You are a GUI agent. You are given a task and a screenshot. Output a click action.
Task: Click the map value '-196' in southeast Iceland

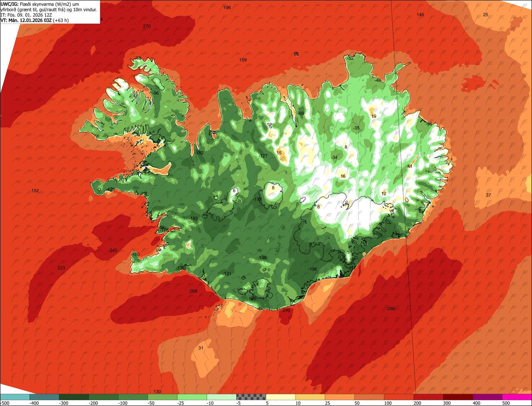coord(313,269)
